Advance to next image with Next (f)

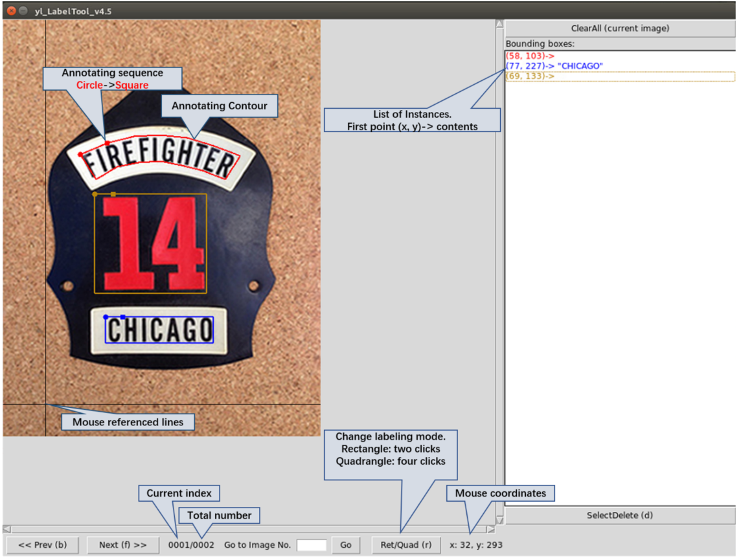(x=122, y=545)
